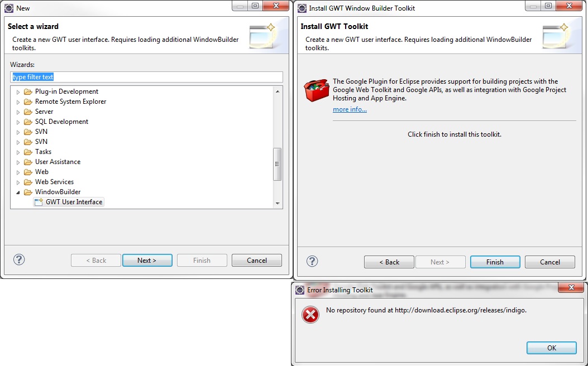The image size is (588, 366).
Task: Click the Eclipse icon in the New window title bar
Action: pyautogui.click(x=8, y=8)
